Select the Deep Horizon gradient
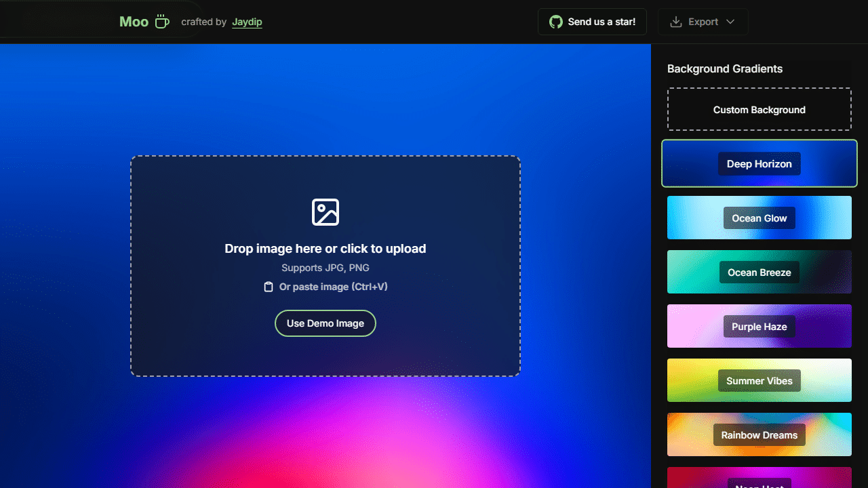Screen dimensions: 868x488 (759, 163)
